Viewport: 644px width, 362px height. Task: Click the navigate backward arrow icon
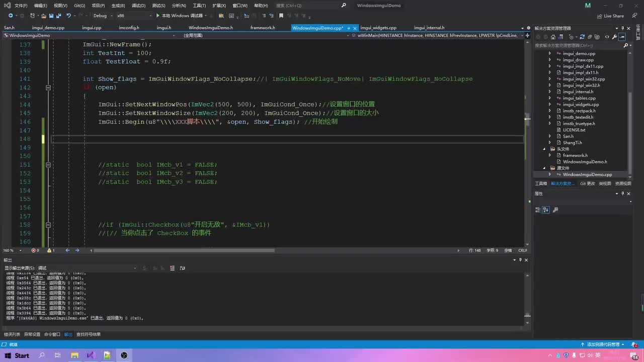click(x=11, y=16)
